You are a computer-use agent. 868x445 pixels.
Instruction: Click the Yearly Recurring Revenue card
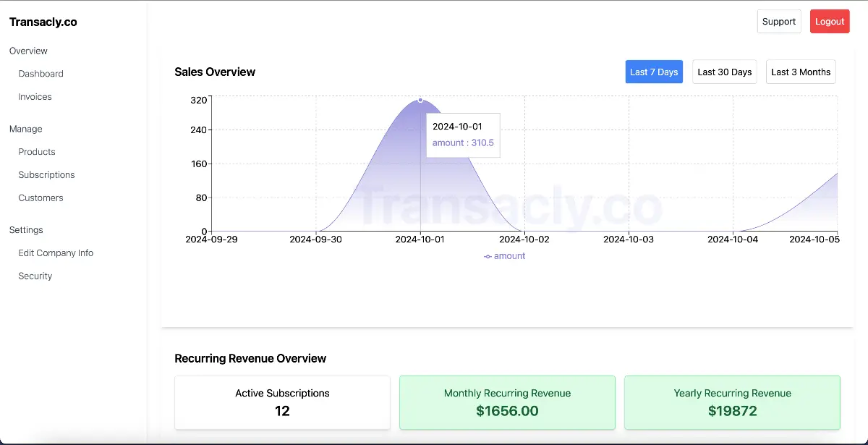point(732,402)
